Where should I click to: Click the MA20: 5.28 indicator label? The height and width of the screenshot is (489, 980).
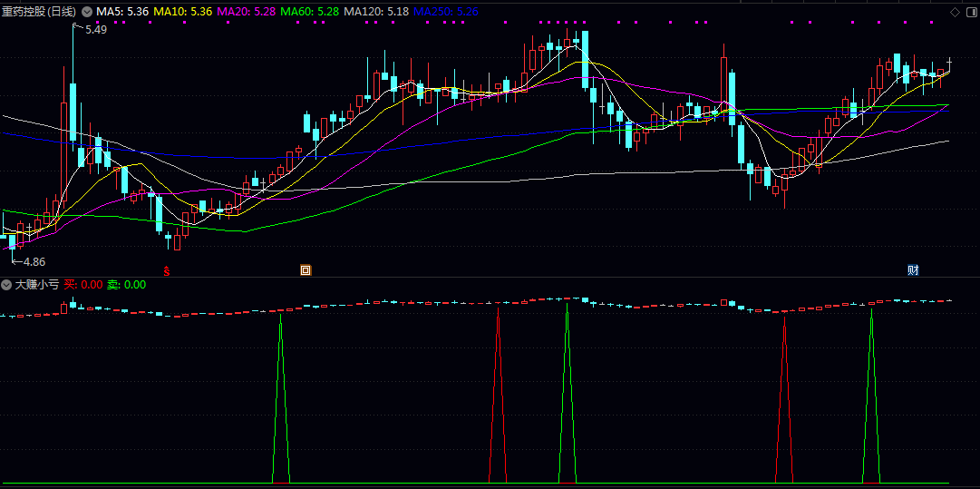click(247, 12)
